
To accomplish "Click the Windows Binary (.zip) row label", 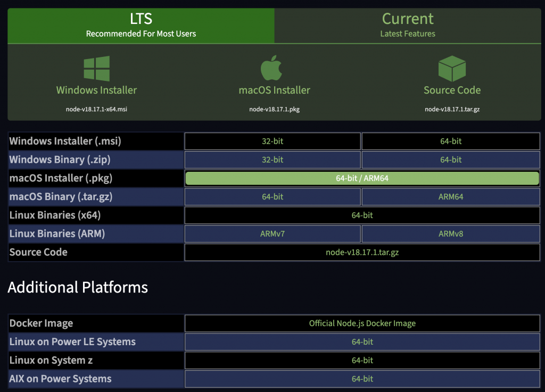I will pos(60,160).
